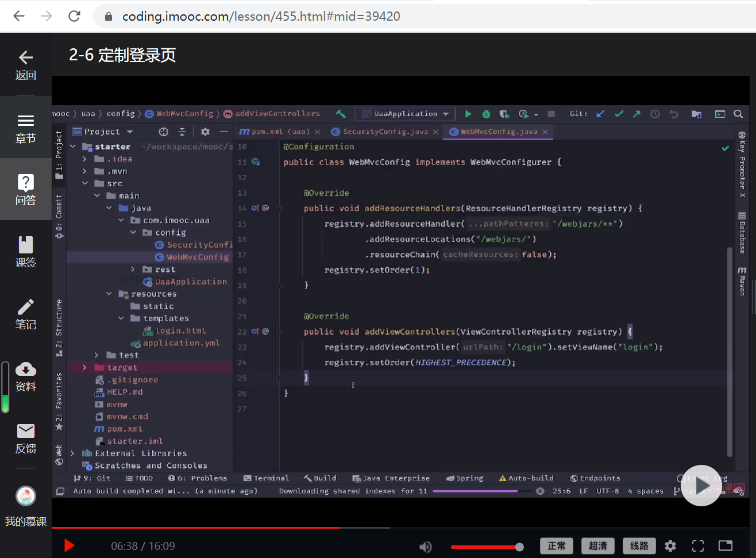756x558 pixels.
Task: Expand the .idea folder
Action: (x=84, y=159)
